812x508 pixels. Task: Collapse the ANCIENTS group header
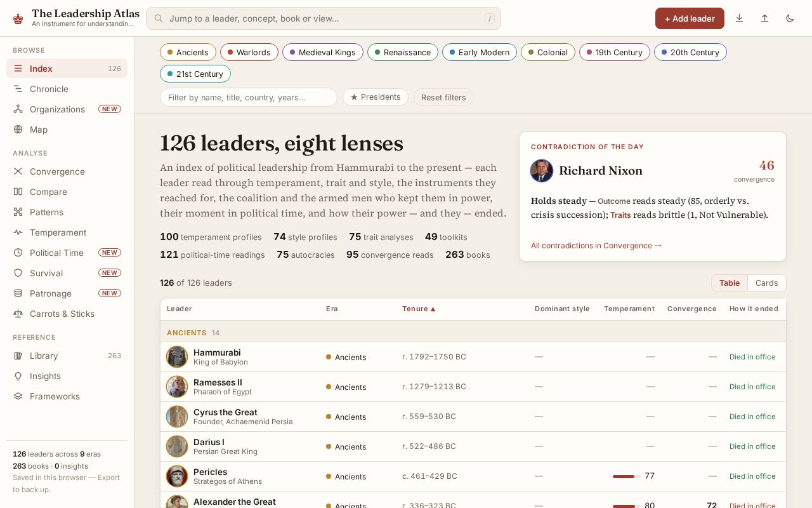pos(473,332)
